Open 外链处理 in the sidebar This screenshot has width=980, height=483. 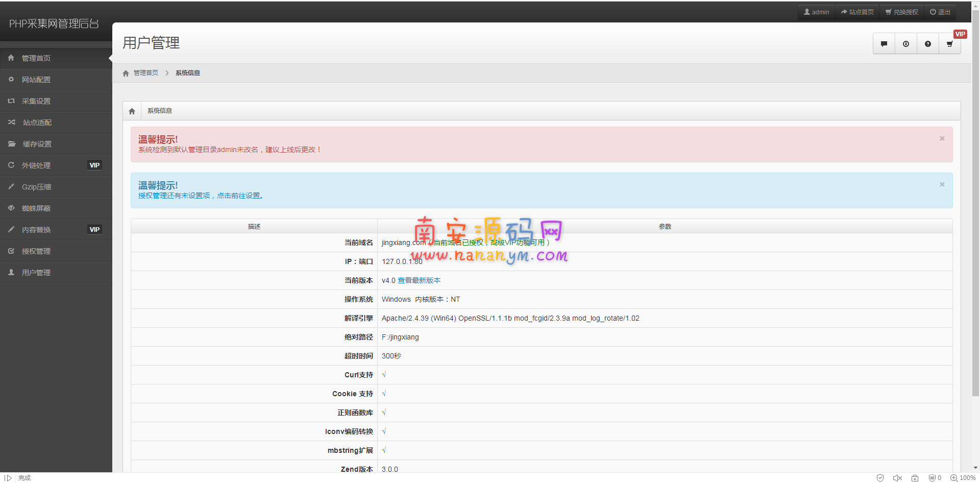pyautogui.click(x=56, y=165)
